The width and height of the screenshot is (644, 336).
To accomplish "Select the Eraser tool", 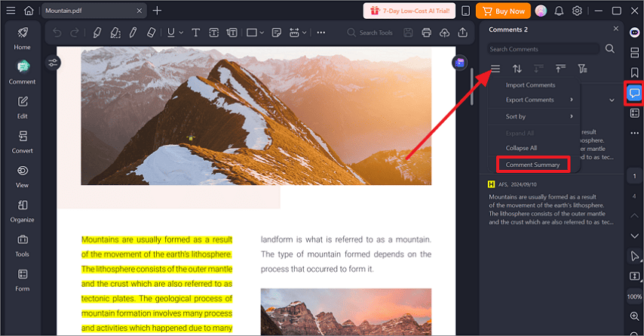I will [151, 32].
